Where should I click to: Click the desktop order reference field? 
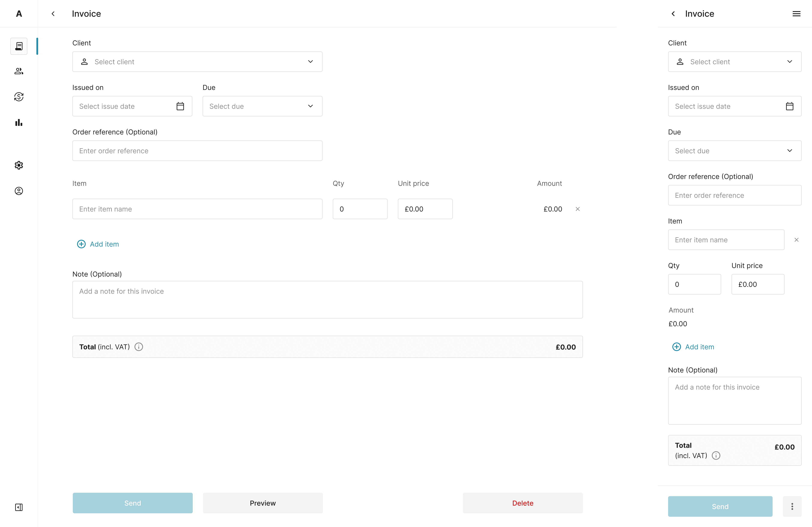[197, 151]
